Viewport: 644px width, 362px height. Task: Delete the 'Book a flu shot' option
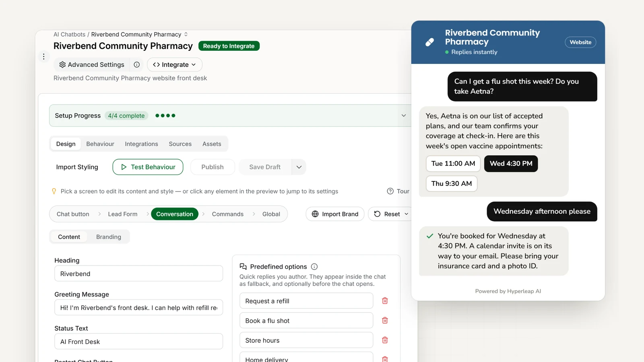pos(385,321)
